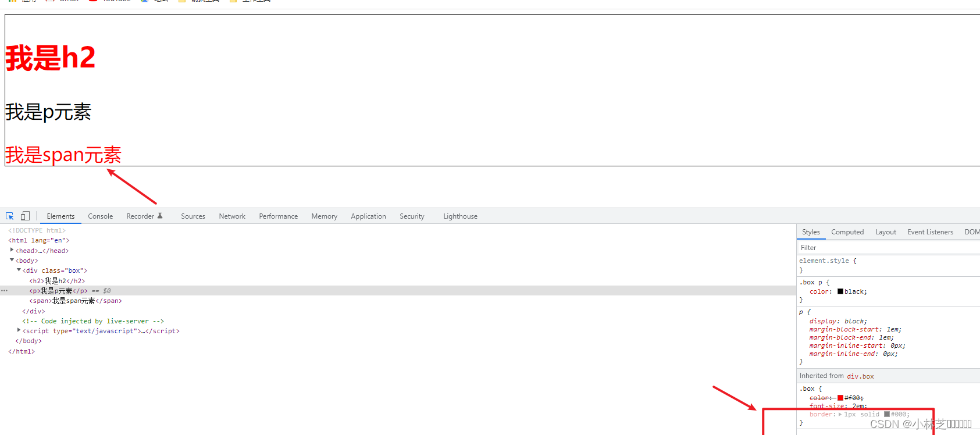This screenshot has height=435, width=980.
Task: Open the Event Listeners pane tab
Action: pos(930,232)
